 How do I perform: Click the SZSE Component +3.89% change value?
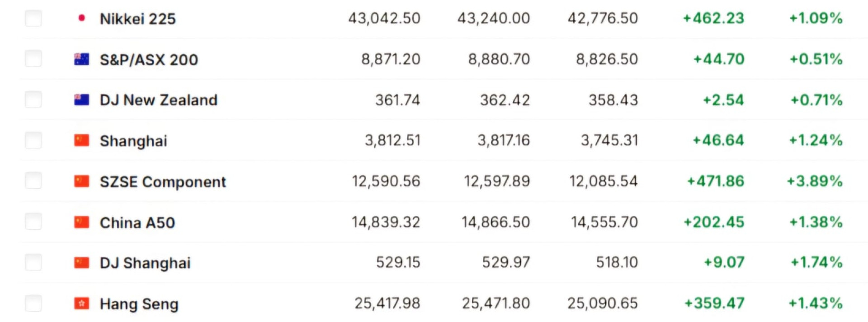point(815,181)
